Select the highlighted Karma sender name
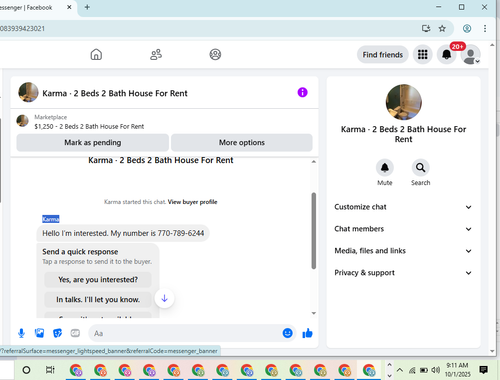 coord(51,219)
